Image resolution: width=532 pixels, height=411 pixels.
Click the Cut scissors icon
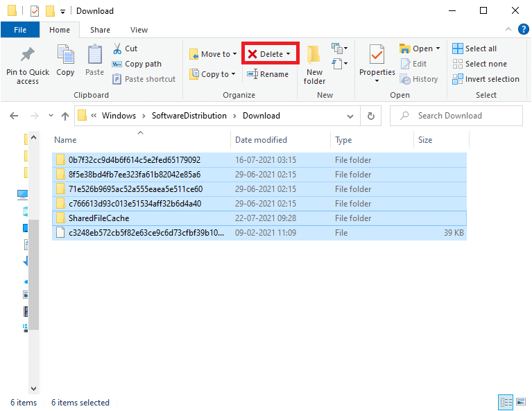(117, 49)
